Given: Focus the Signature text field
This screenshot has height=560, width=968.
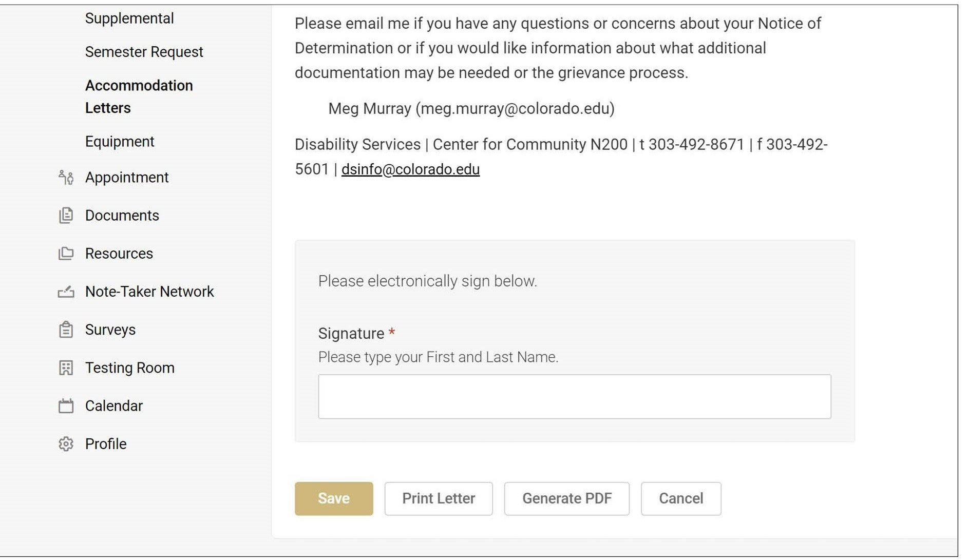Looking at the screenshot, I should (575, 397).
